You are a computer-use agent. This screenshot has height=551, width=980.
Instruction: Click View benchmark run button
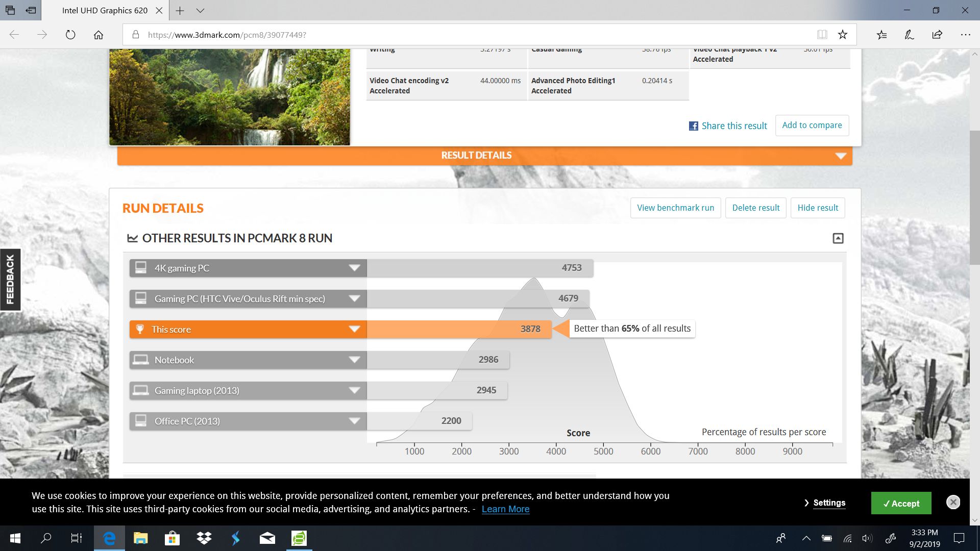(676, 208)
